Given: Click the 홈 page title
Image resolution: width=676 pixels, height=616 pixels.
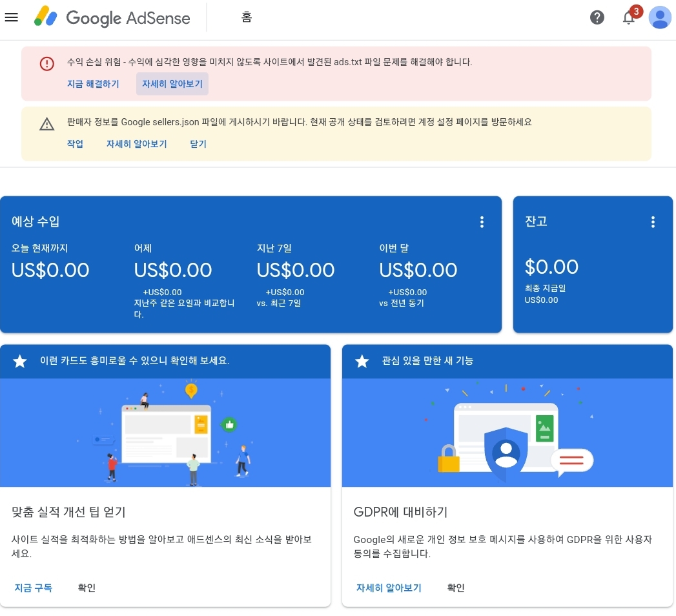Looking at the screenshot, I should [246, 17].
